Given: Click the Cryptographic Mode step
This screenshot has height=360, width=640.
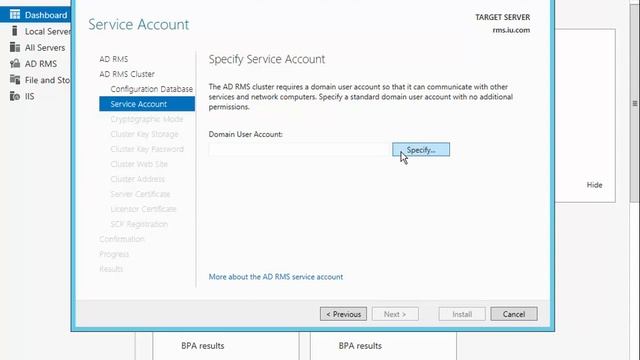Looking at the screenshot, I should [147, 119].
